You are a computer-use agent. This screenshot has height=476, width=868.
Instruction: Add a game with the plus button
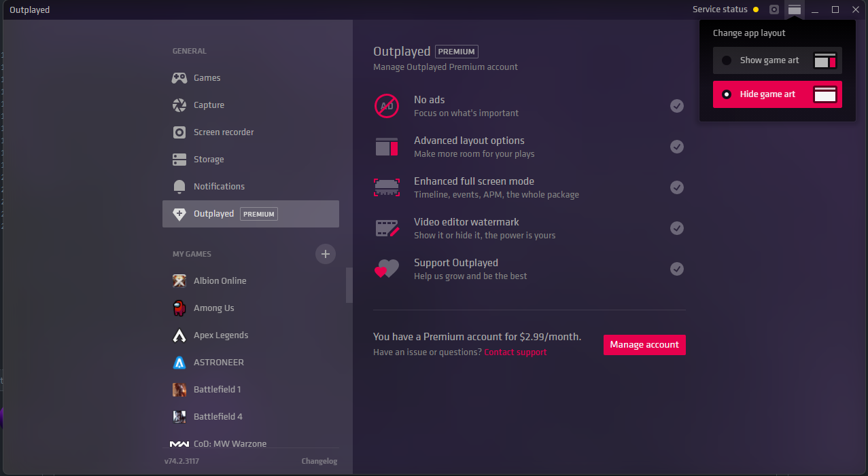click(x=326, y=254)
